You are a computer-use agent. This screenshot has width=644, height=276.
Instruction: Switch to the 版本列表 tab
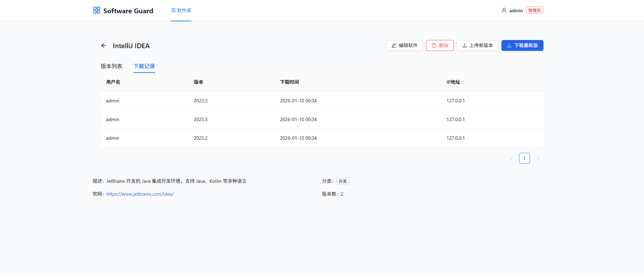click(111, 66)
